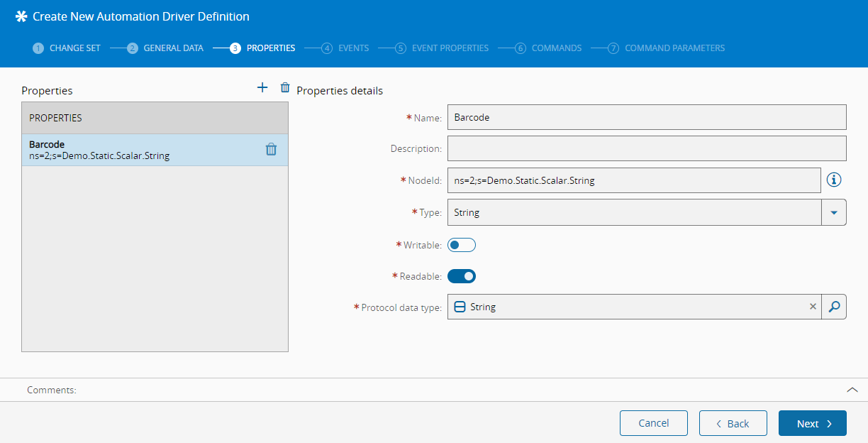The width and height of the screenshot is (868, 443).
Task: Clear the Protocol data type value
Action: click(x=813, y=307)
